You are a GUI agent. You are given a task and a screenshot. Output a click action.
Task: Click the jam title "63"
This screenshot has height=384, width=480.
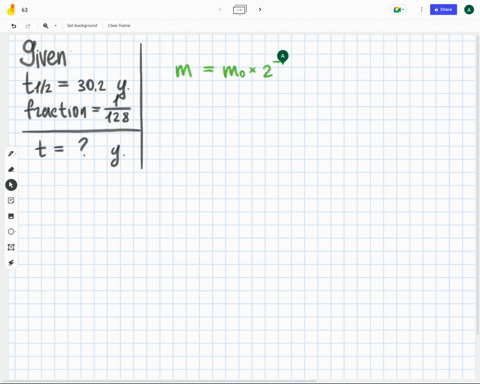click(x=25, y=10)
